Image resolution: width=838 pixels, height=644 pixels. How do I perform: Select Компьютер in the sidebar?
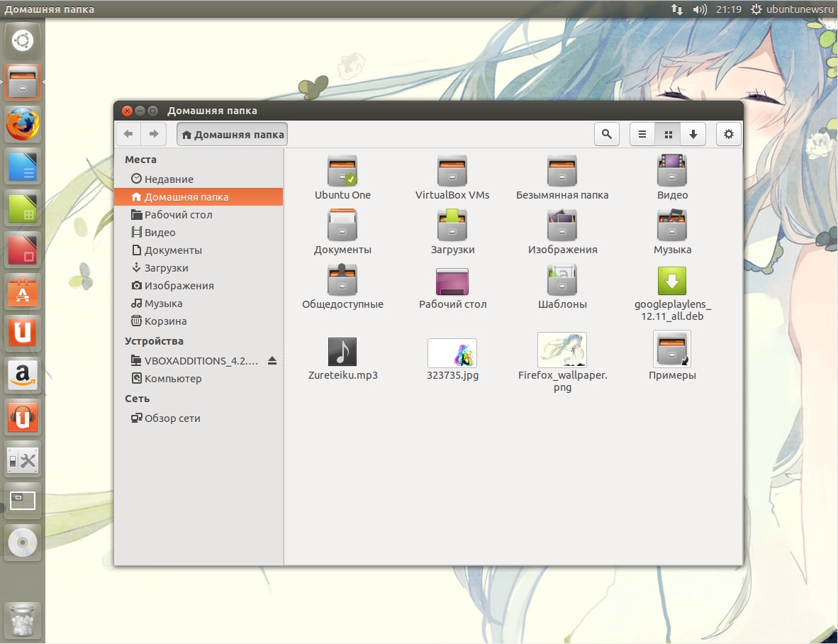pos(199,378)
